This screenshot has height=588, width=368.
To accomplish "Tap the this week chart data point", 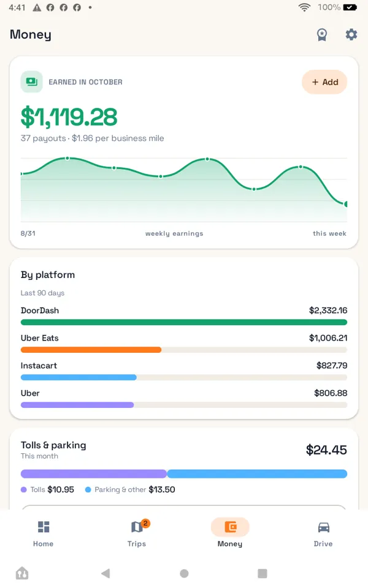I will [x=346, y=204].
